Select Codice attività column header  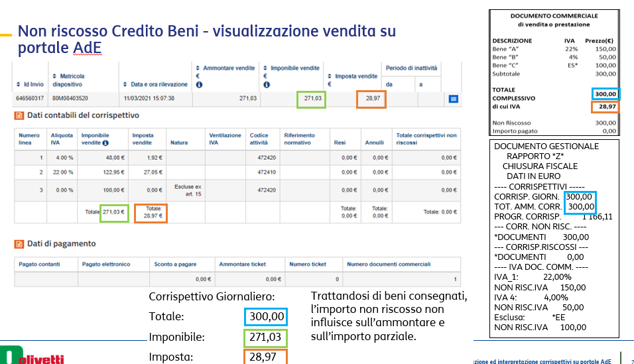[259, 139]
